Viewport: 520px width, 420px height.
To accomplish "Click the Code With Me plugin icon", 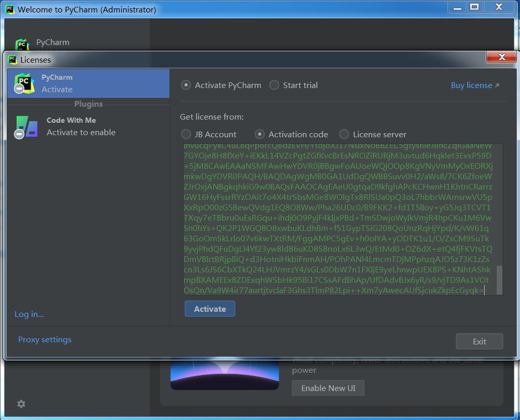I will (x=26, y=127).
